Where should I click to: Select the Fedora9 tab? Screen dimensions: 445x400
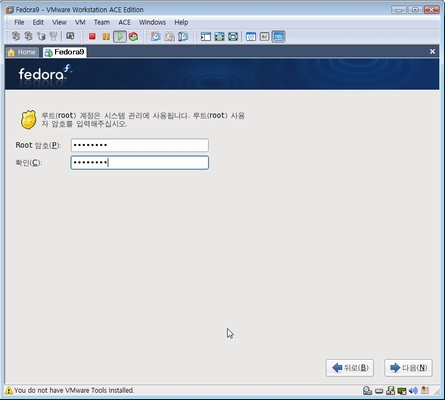(65, 52)
